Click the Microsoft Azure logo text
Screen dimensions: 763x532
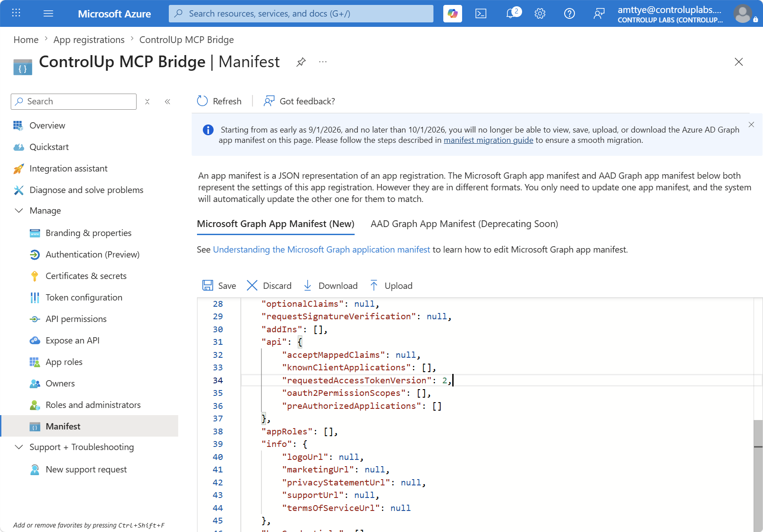click(x=115, y=14)
